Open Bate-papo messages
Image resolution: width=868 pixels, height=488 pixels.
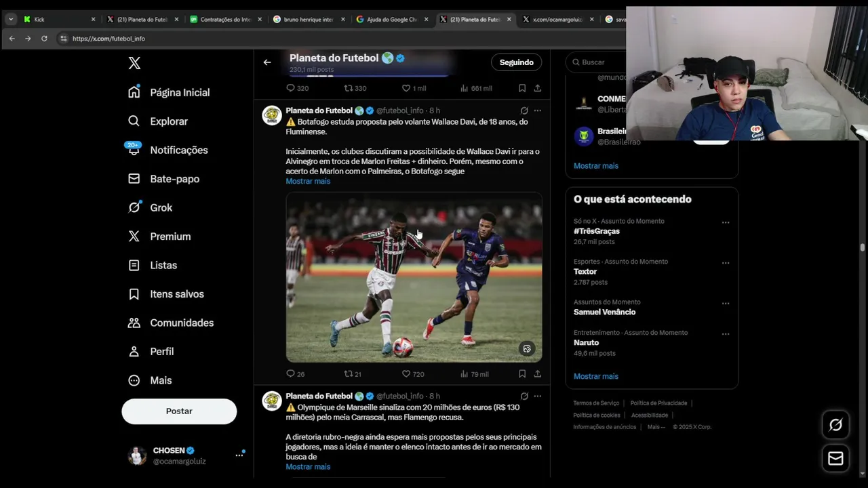pos(164,179)
